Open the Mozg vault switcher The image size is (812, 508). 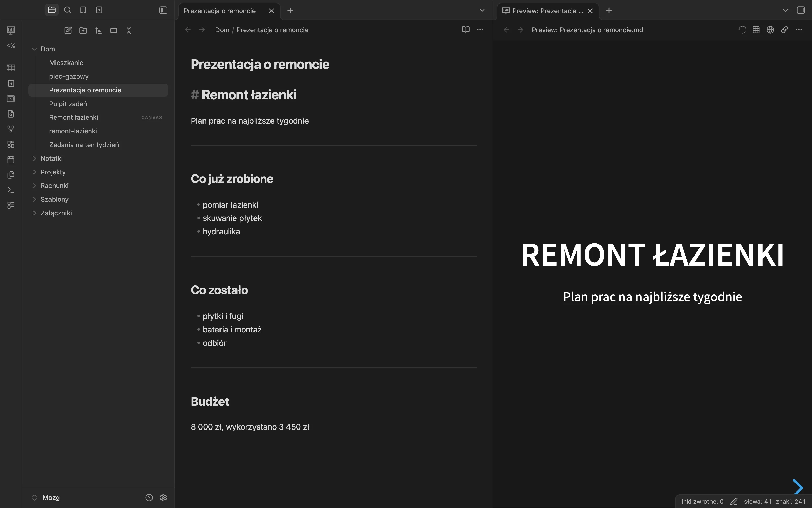coord(46,498)
